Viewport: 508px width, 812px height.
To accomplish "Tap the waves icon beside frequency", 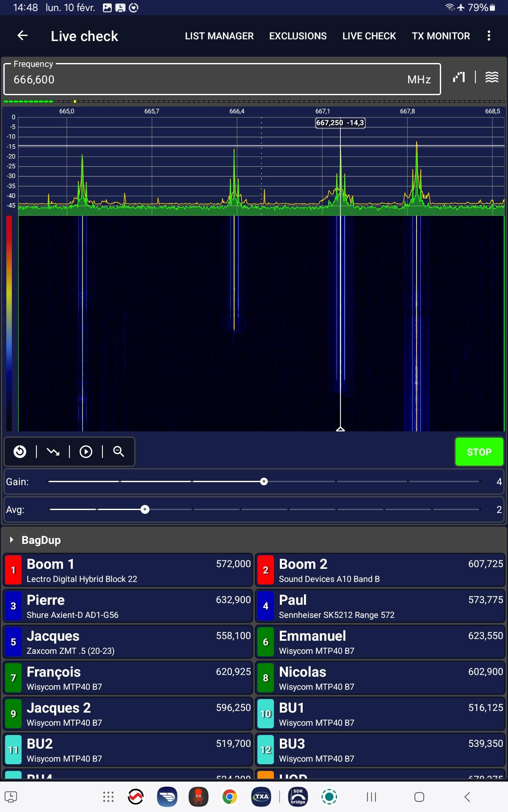I will (491, 77).
